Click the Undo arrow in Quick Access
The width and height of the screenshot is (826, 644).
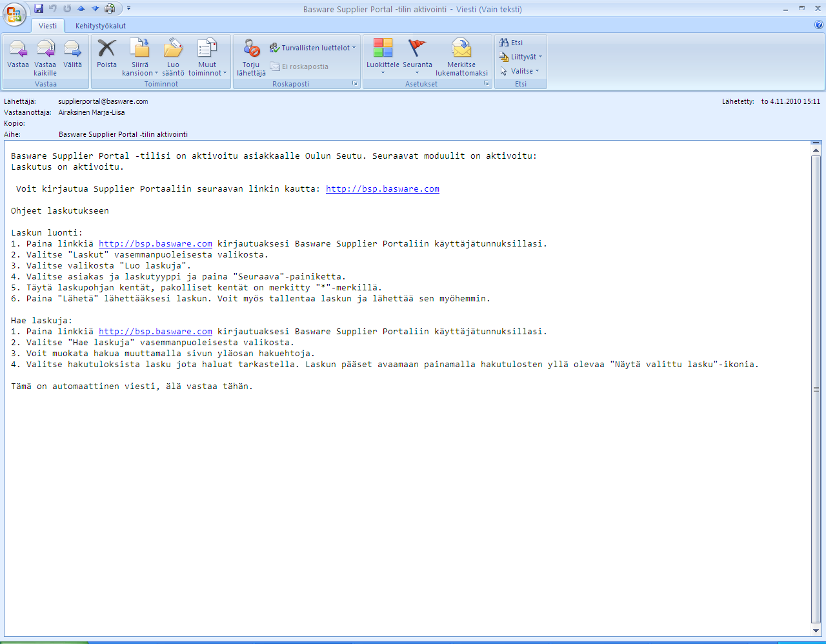tap(53, 8)
